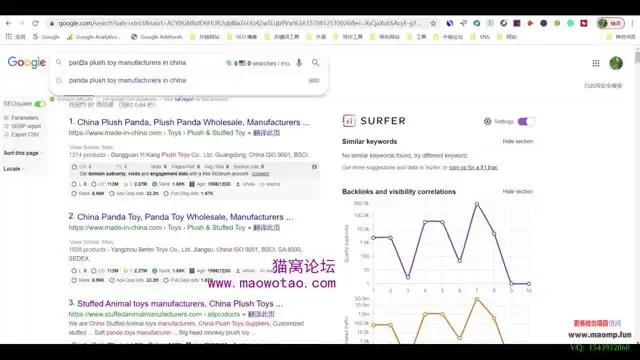Toggle the SEOquake switch

40,104
